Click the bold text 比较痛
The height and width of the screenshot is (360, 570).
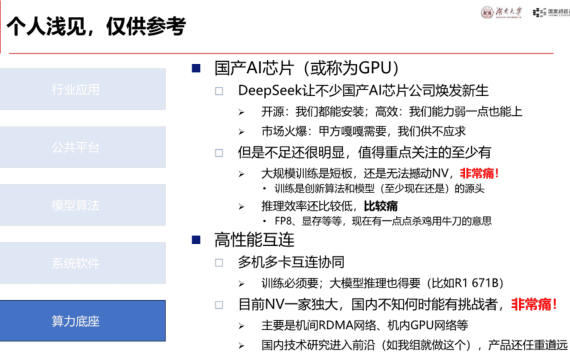(x=381, y=206)
